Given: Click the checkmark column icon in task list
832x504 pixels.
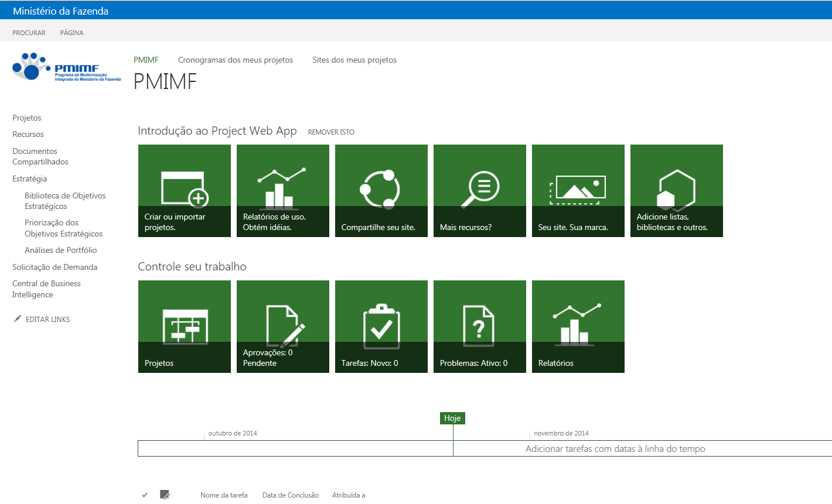Looking at the screenshot, I should [x=145, y=495].
